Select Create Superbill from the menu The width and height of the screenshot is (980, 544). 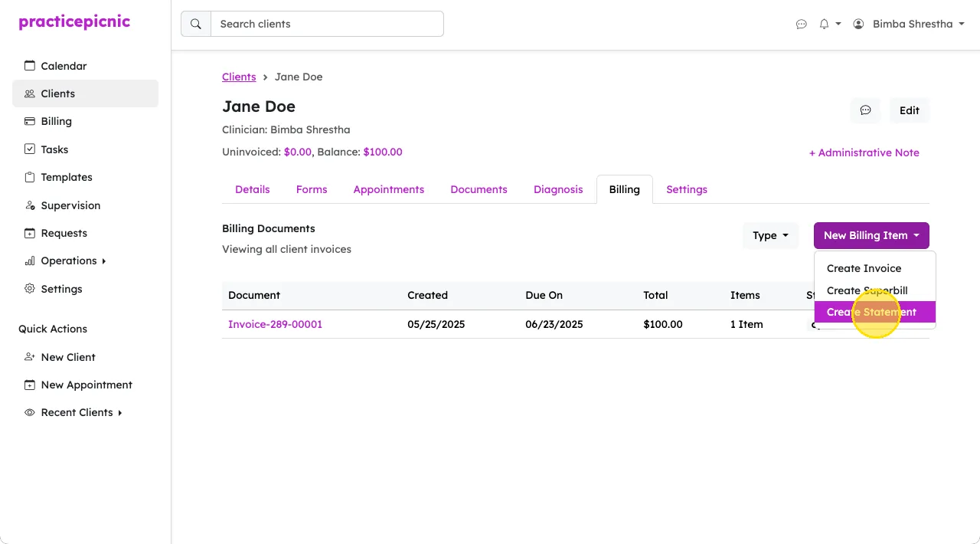tap(875, 290)
